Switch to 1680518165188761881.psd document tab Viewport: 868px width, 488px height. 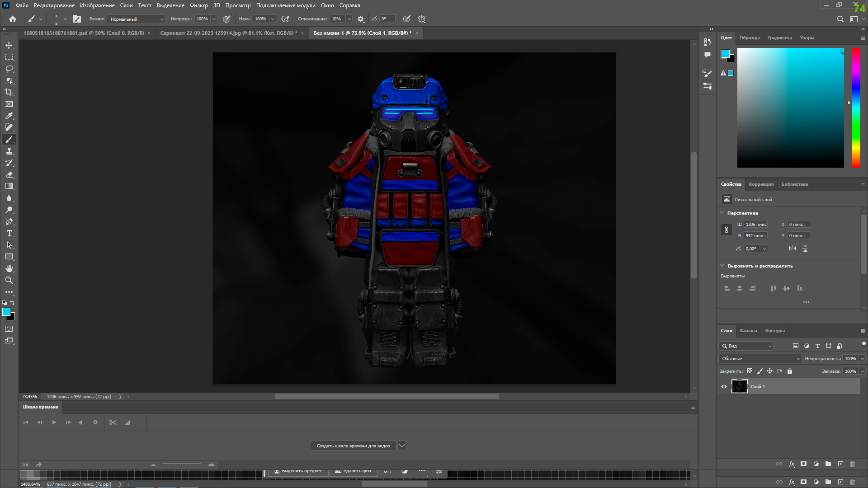(84, 33)
